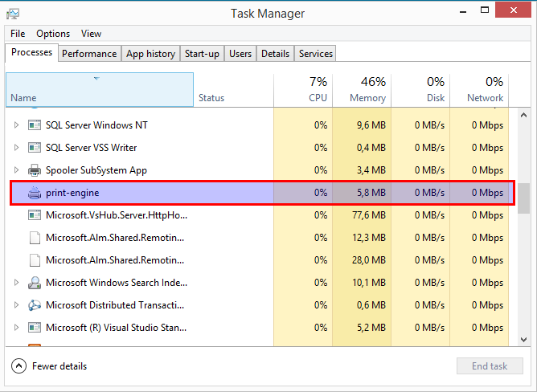This screenshot has width=537, height=392.
Task: Click the Microsoft (R) Visual Studio Stan icon
Action: (x=35, y=328)
